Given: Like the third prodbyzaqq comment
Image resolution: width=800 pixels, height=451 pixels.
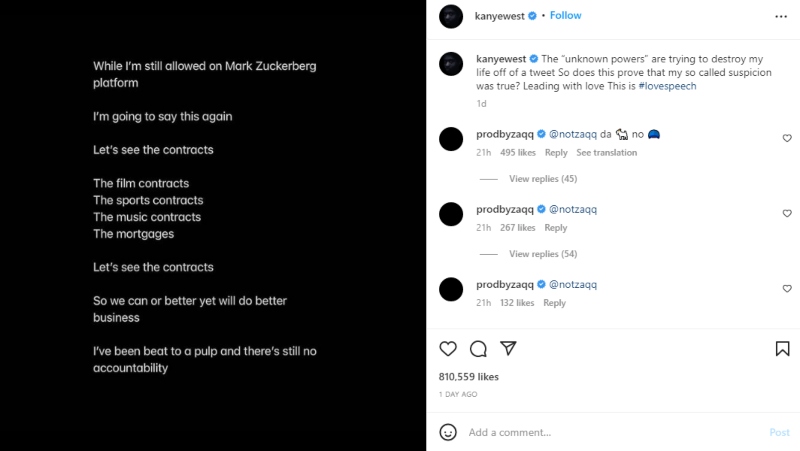Looking at the screenshot, I should pyautogui.click(x=787, y=289).
